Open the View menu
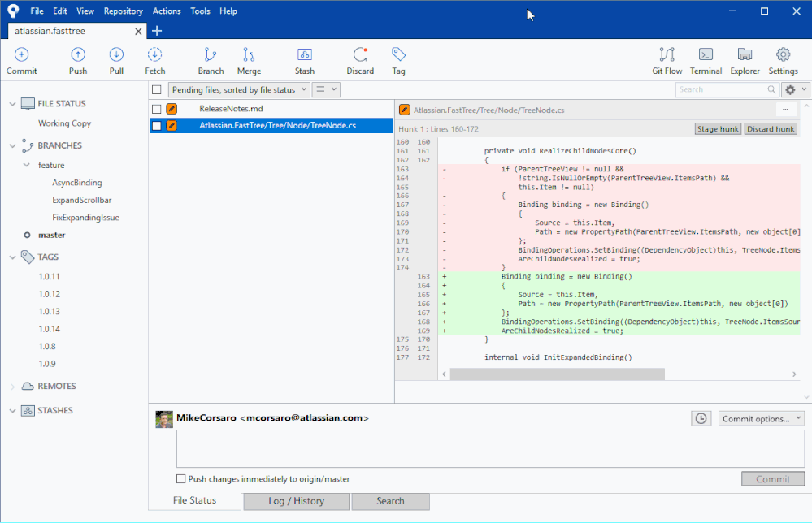 [x=85, y=11]
